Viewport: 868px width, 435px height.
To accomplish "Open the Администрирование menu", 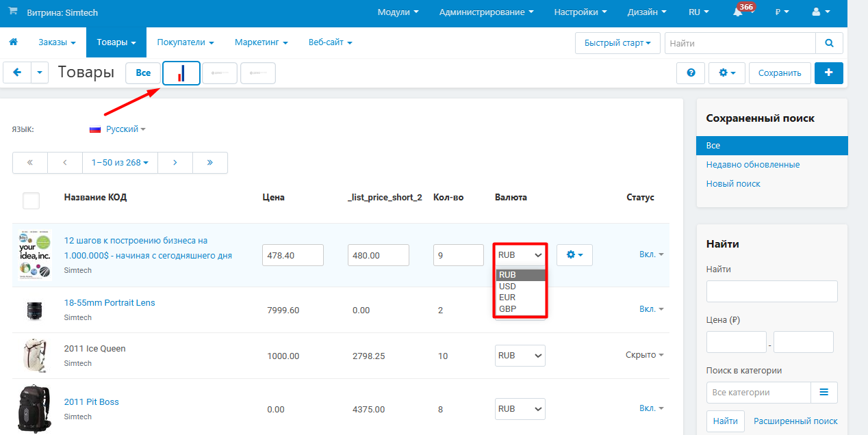I will click(487, 12).
